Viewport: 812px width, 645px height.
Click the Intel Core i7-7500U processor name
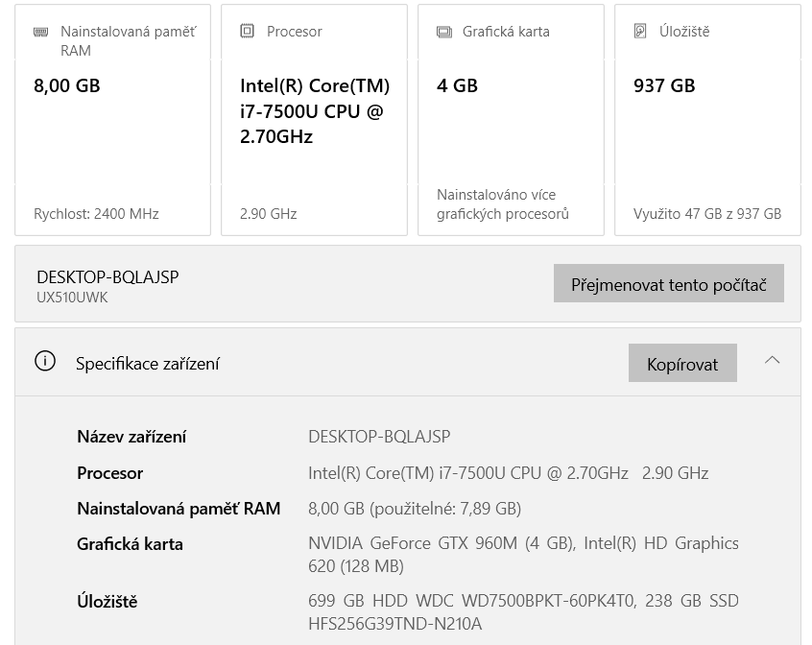tap(314, 111)
